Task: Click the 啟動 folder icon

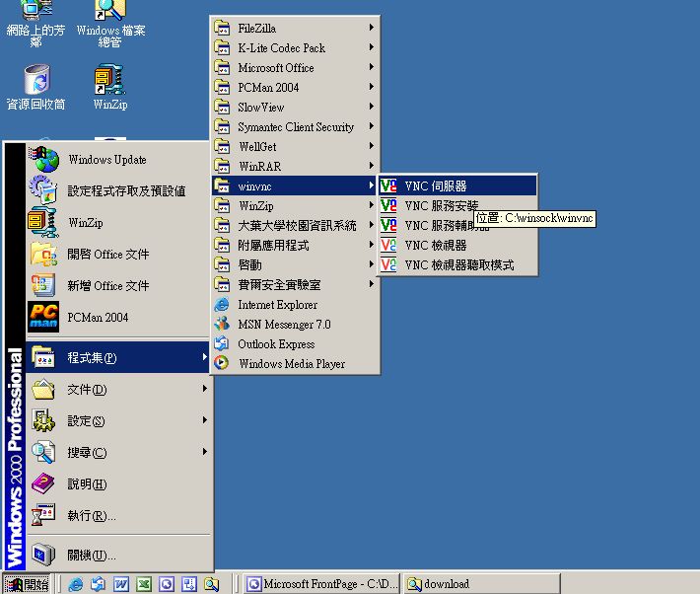Action: (x=222, y=264)
